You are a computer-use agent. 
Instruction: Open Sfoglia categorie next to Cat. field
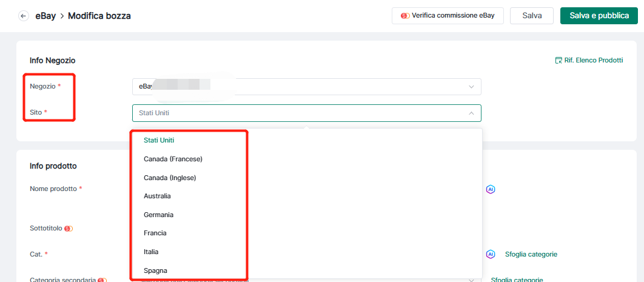[531, 254]
